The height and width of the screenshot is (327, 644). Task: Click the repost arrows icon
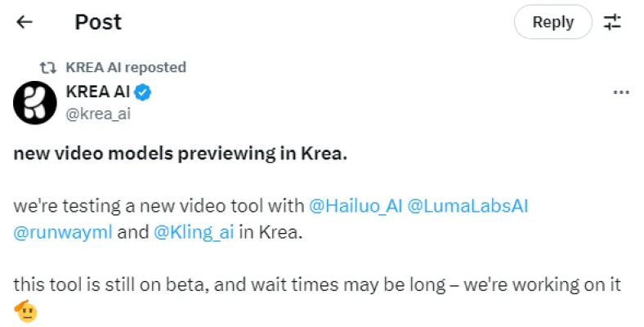[48, 67]
